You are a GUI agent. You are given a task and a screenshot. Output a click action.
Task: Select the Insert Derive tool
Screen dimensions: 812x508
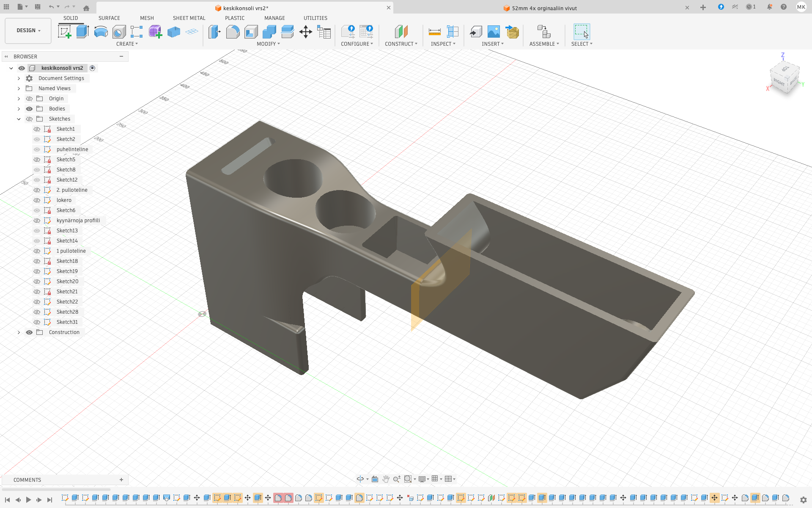tap(476, 32)
